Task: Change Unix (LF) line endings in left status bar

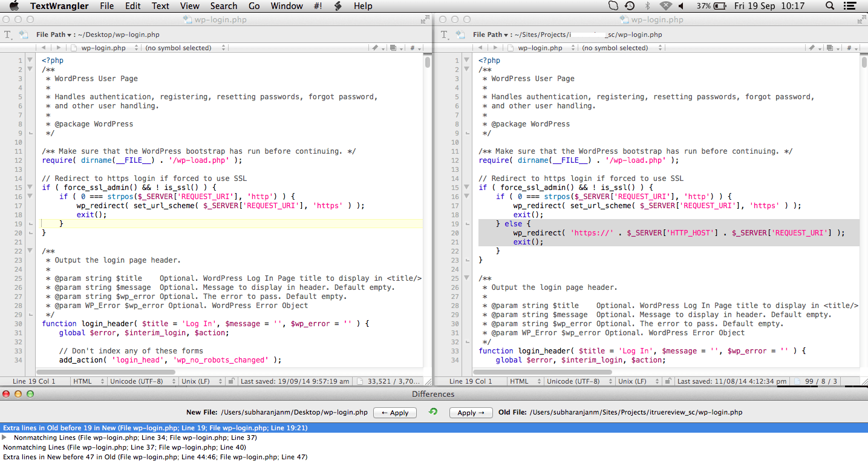Action: coord(202,381)
